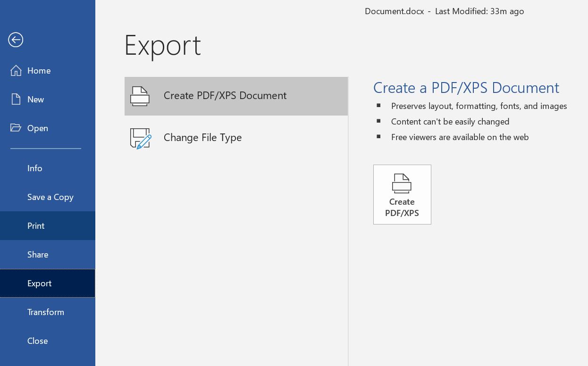The height and width of the screenshot is (366, 588).
Task: Open the Info page
Action: [35, 168]
